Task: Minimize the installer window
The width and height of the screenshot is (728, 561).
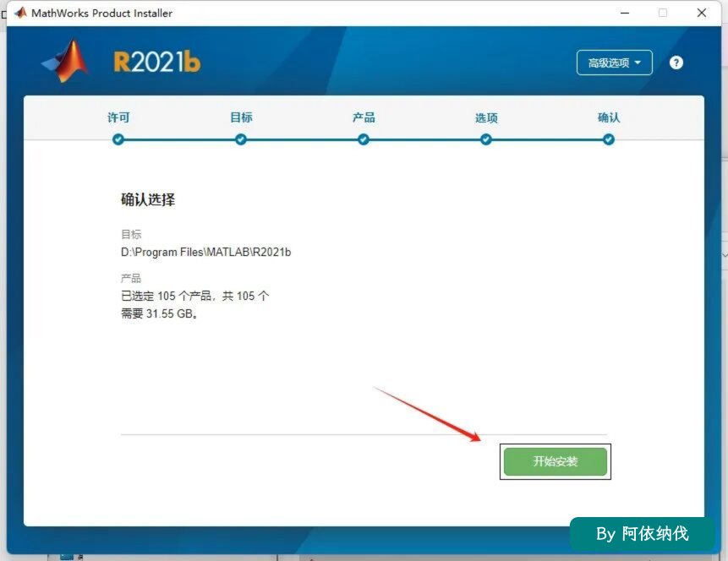Action: (x=625, y=13)
